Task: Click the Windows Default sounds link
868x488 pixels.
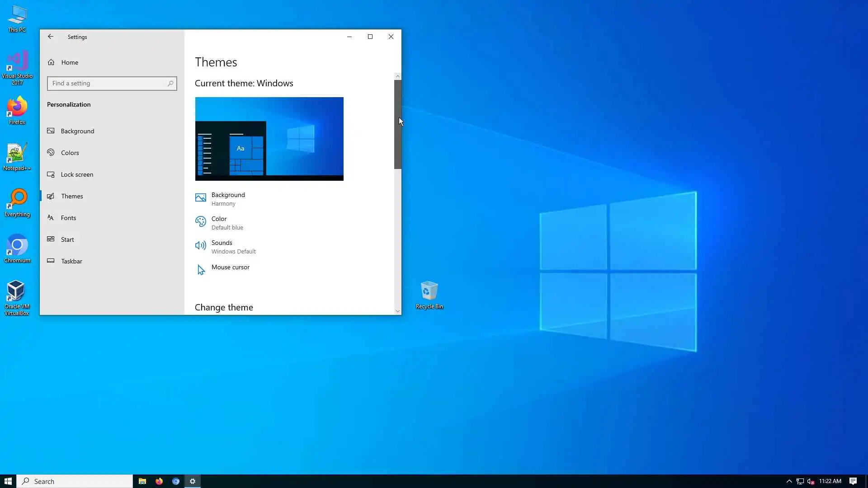Action: (233, 252)
